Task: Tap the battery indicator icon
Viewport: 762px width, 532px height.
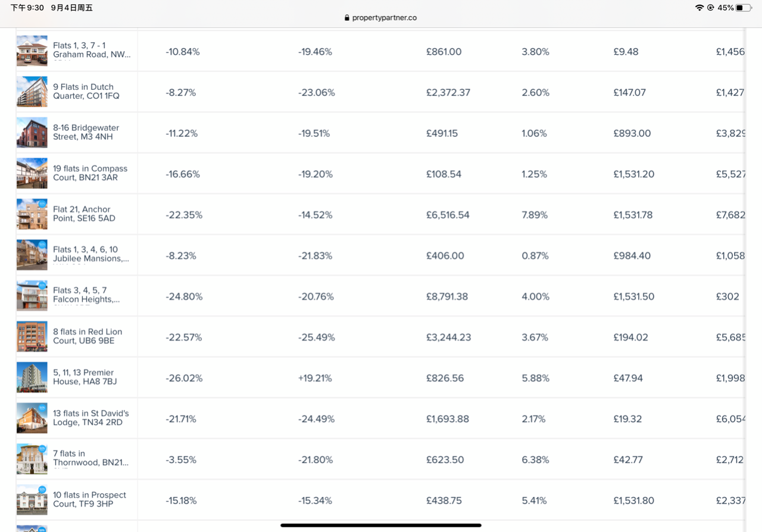Action: point(744,8)
